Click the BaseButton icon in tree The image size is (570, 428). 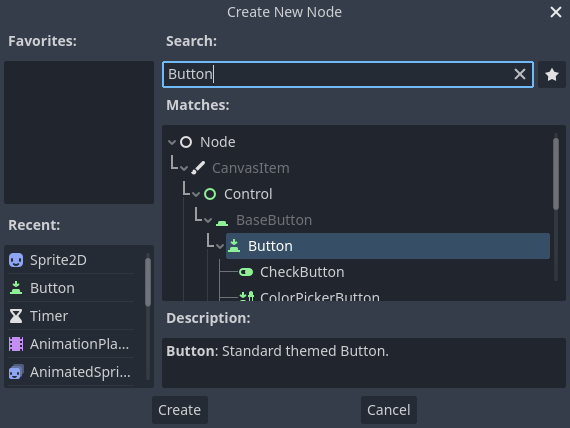222,222
